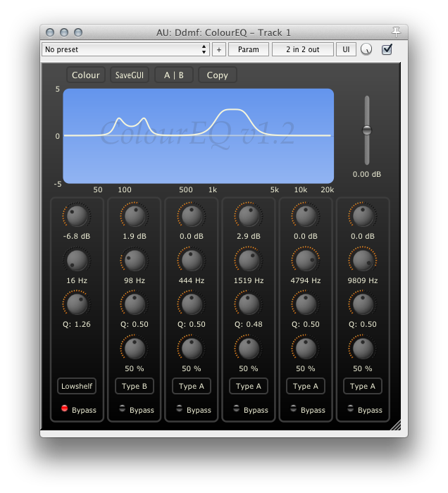448x493 pixels.
Task: Open the Type A selector in 4794 Hz band
Action: click(x=306, y=386)
